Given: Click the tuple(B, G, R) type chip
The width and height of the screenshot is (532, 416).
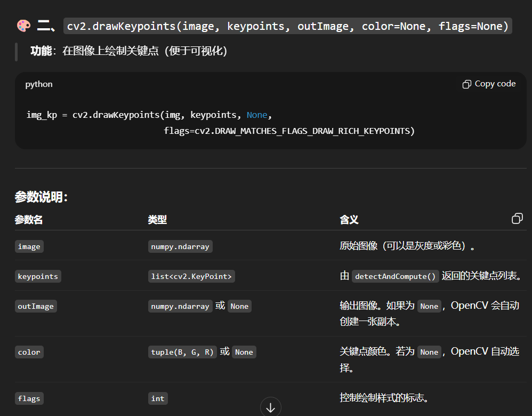Looking at the screenshot, I should [182, 352].
